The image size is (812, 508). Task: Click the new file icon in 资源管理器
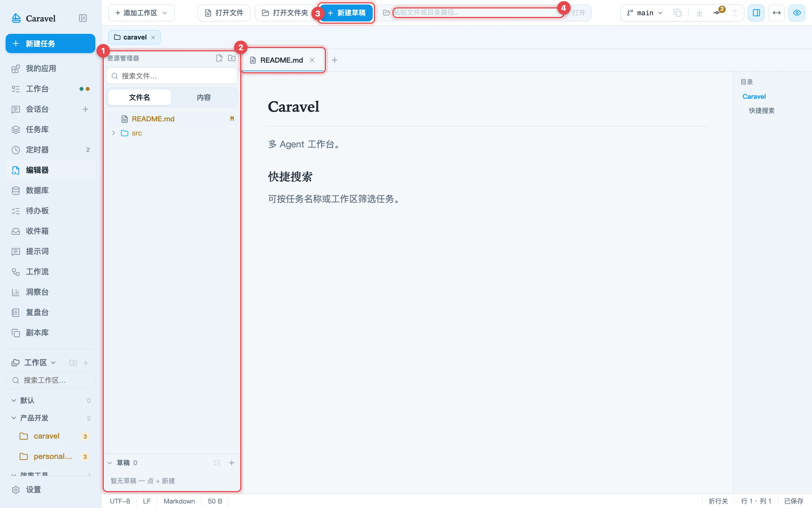219,58
